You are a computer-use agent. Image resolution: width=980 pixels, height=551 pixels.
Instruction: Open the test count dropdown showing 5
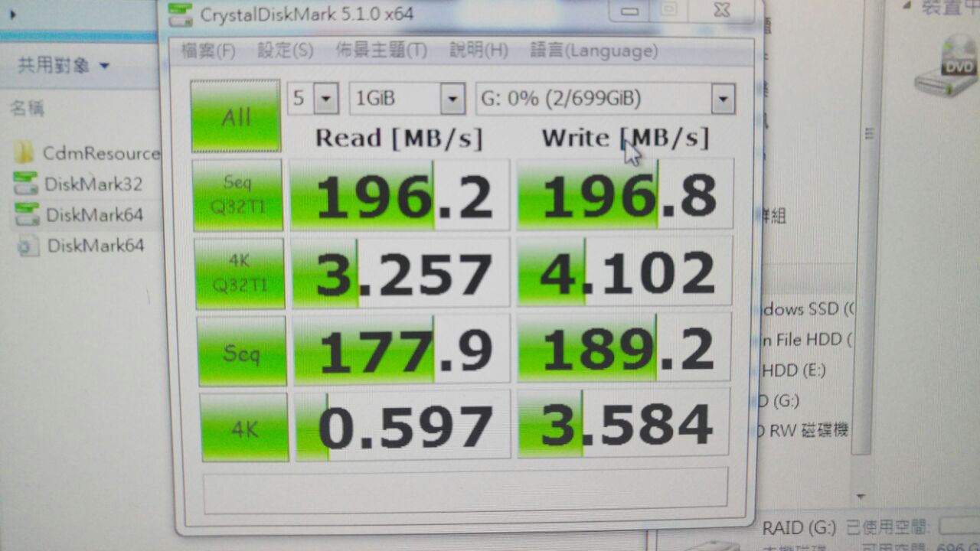(x=313, y=98)
